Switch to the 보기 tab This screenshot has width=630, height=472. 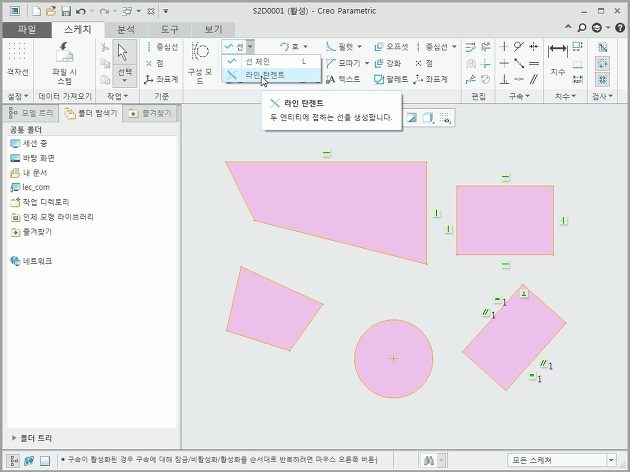(213, 30)
